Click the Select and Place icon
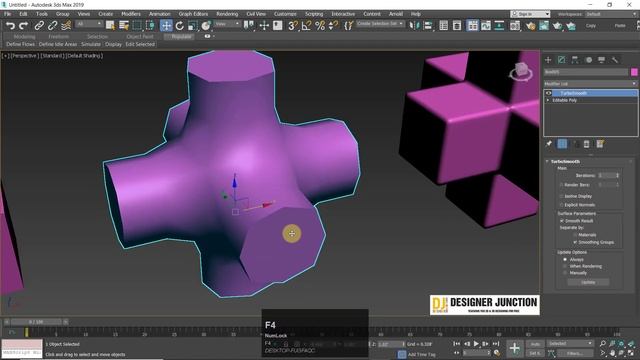Screen dimensions: 640x360 click(206, 26)
